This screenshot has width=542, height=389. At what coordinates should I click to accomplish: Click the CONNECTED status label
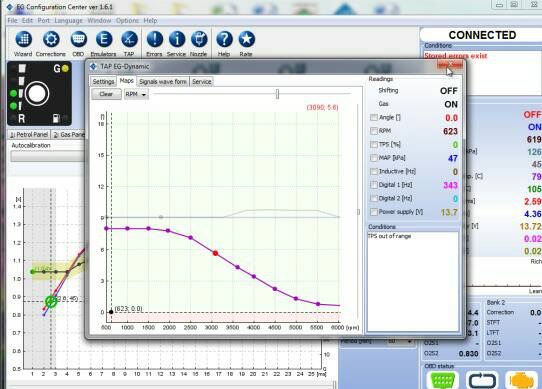482,35
